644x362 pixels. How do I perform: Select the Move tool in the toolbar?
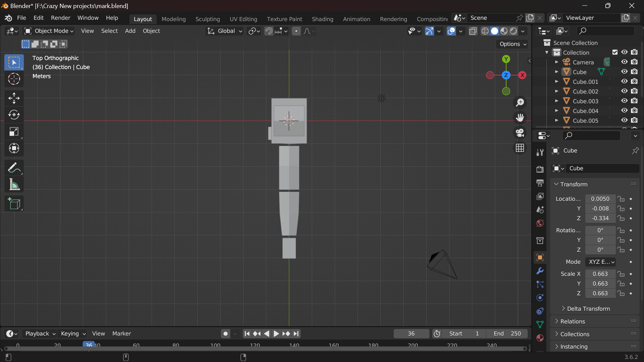pyautogui.click(x=14, y=98)
